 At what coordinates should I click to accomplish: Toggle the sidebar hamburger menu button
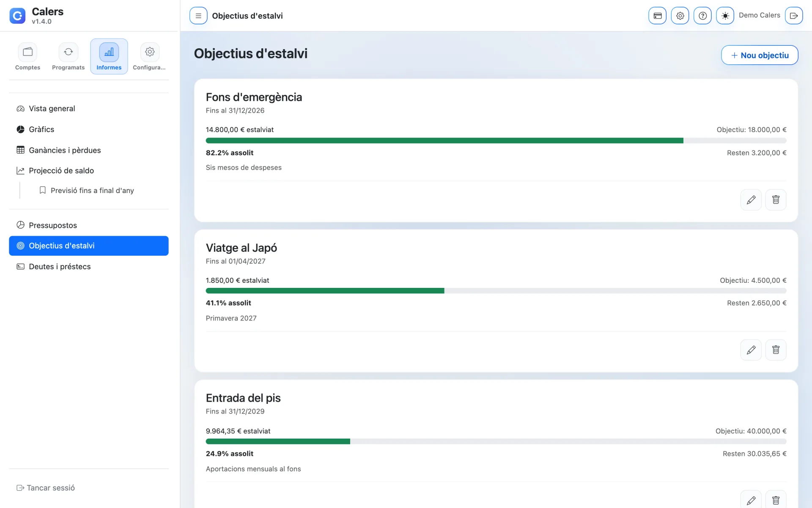(x=198, y=16)
